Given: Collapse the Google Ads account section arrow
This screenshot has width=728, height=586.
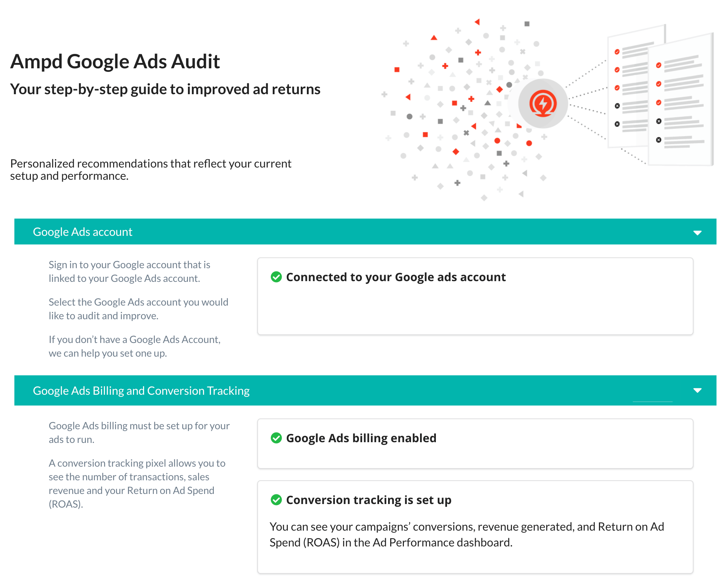Looking at the screenshot, I should [697, 233].
